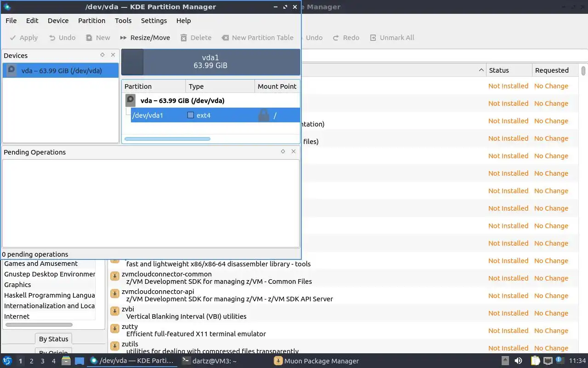Open the file manager from taskbar
Viewport: 588px width, 368px height.
(x=66, y=361)
